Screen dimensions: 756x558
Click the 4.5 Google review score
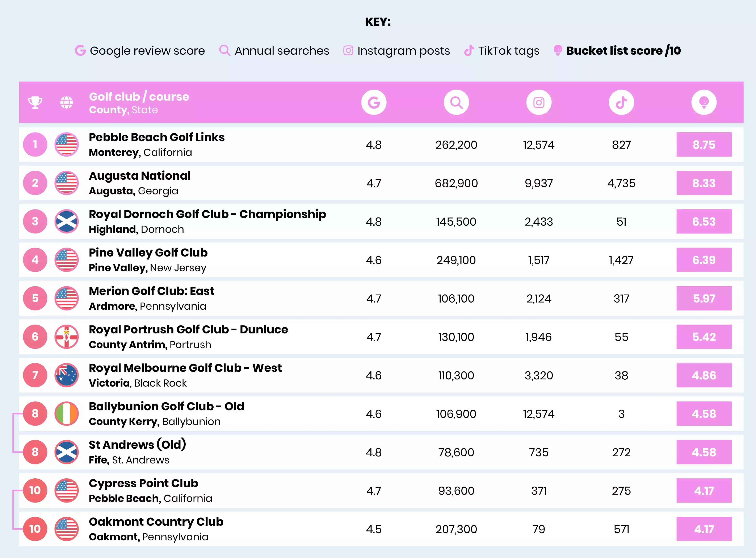point(374,529)
